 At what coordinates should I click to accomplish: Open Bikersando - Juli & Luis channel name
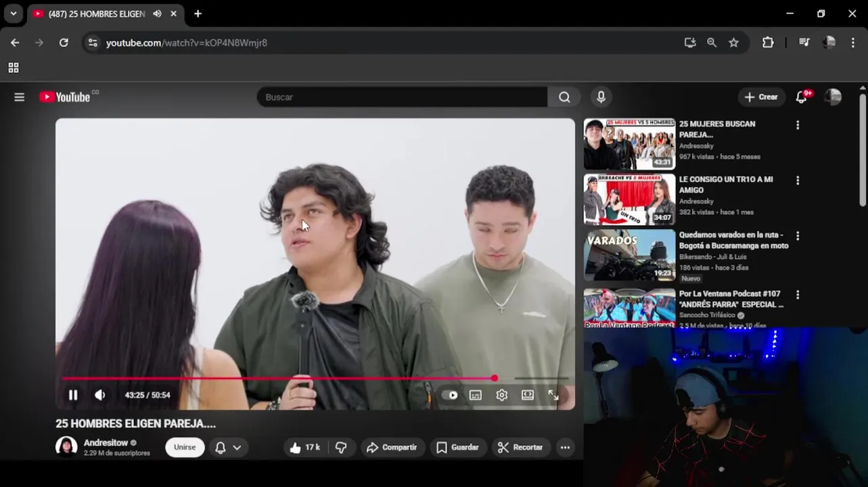coord(713,257)
